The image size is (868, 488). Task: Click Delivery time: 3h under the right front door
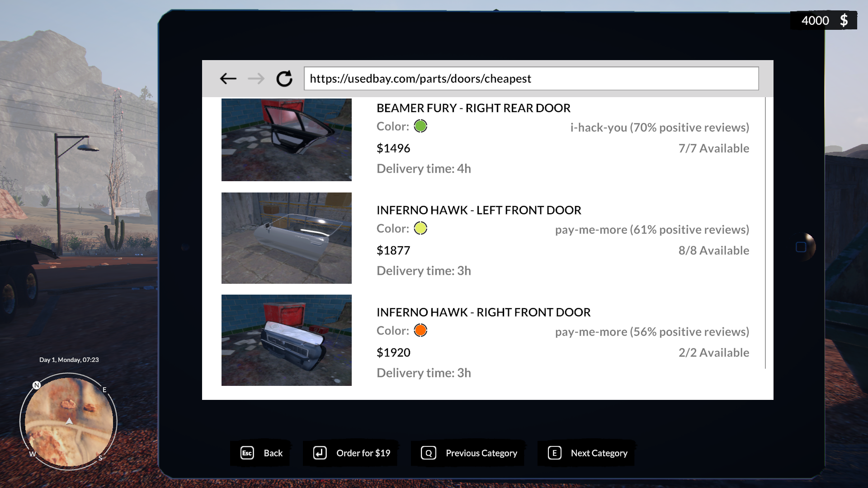(424, 373)
